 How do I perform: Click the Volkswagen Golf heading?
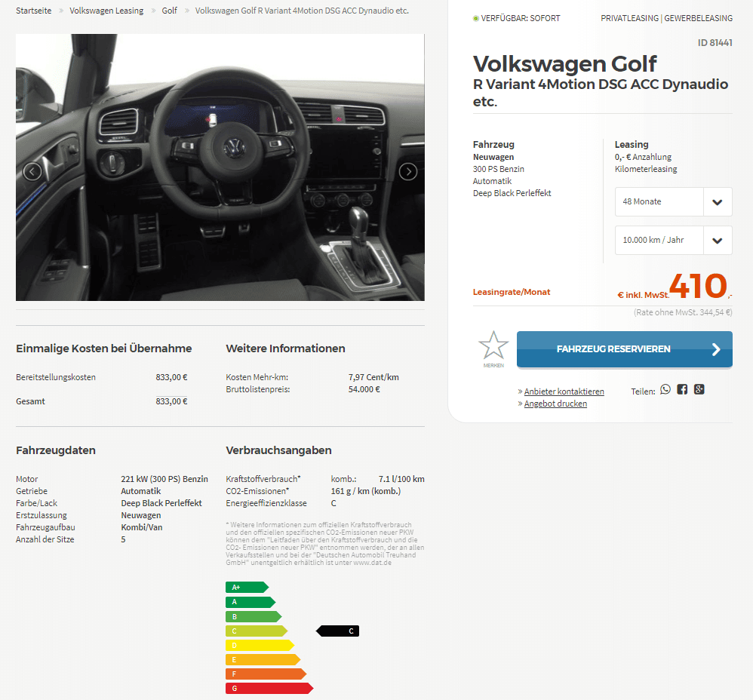(564, 64)
